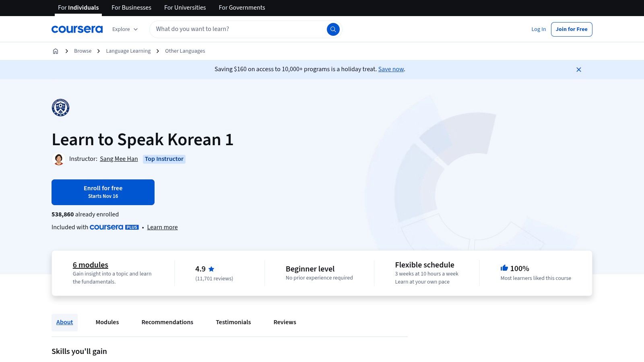Open the Sang Mee Han instructor page
Screen dimensions: 644x362
point(119,159)
